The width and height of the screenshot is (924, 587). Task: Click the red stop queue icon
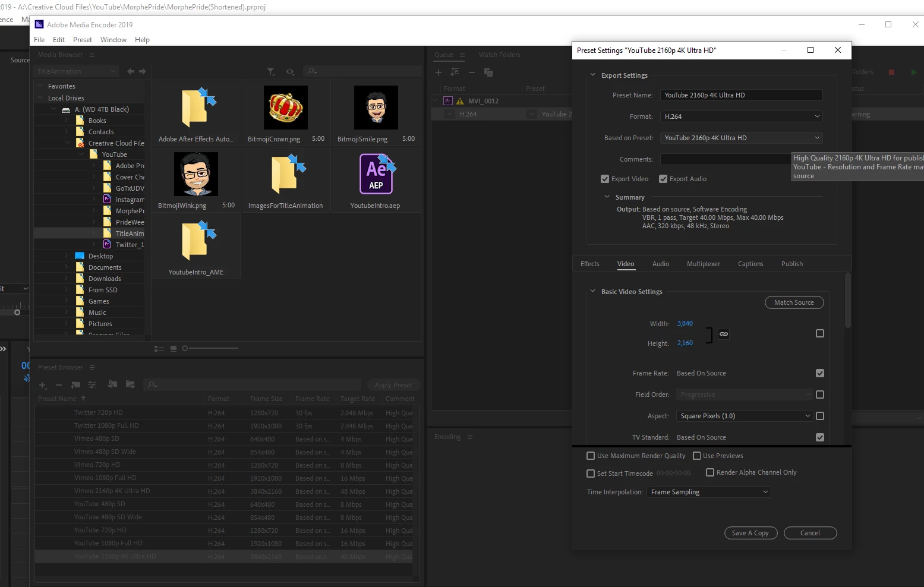pyautogui.click(x=891, y=72)
